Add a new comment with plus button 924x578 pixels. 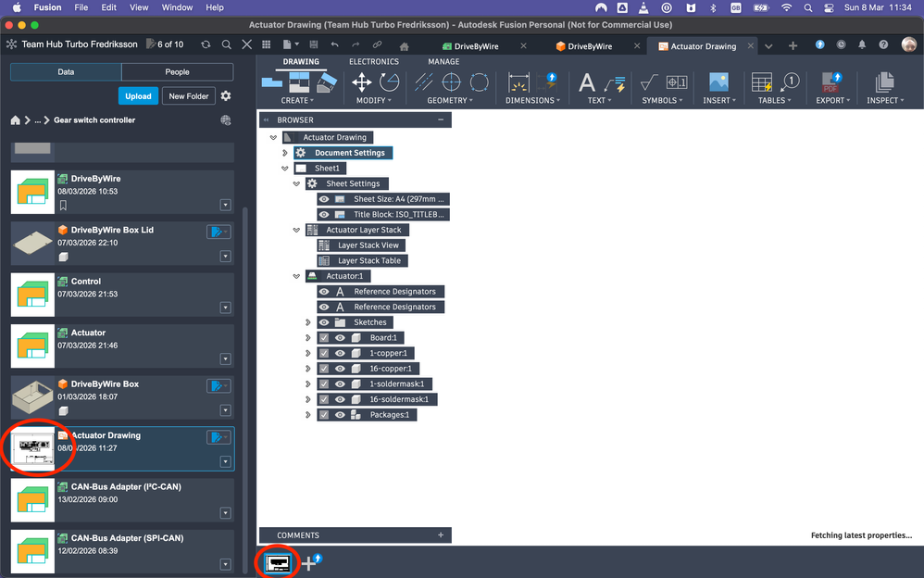(x=441, y=535)
